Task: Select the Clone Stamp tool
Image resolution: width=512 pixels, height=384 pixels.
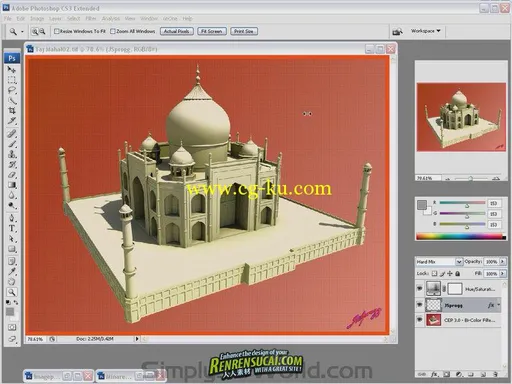Action: pos(12,154)
